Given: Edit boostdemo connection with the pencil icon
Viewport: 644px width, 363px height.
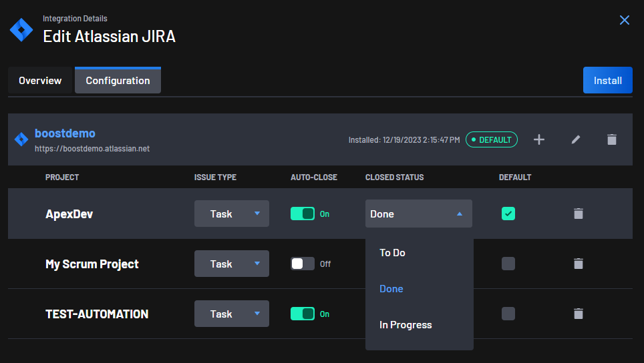Looking at the screenshot, I should (x=576, y=139).
